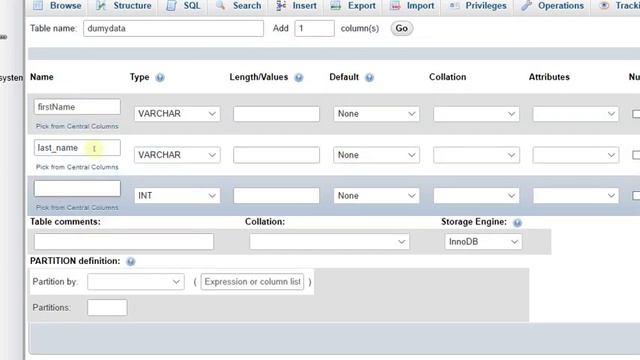Click Length/Values field for last_name row

pos(276,155)
